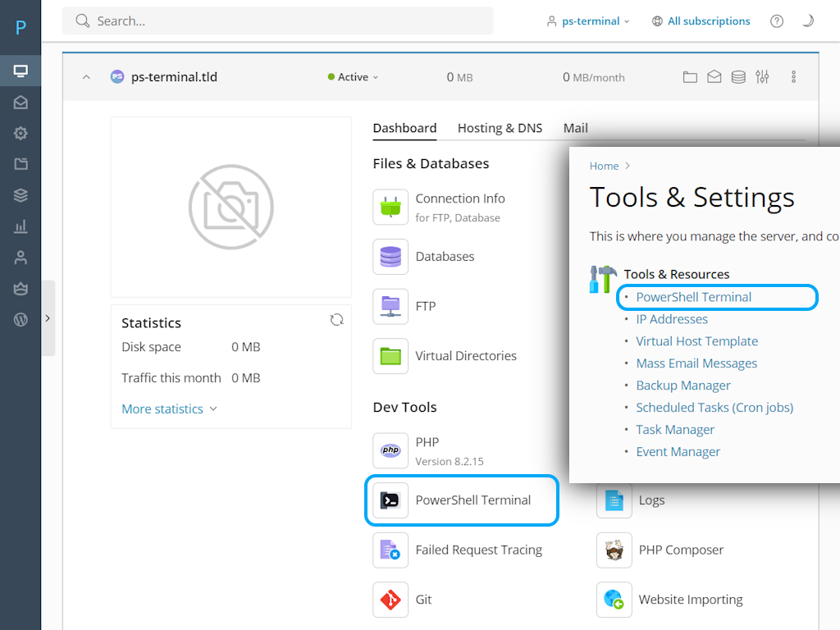Click the website screenshot placeholder thumbnail
Screen dimensions: 840x630
click(231, 207)
